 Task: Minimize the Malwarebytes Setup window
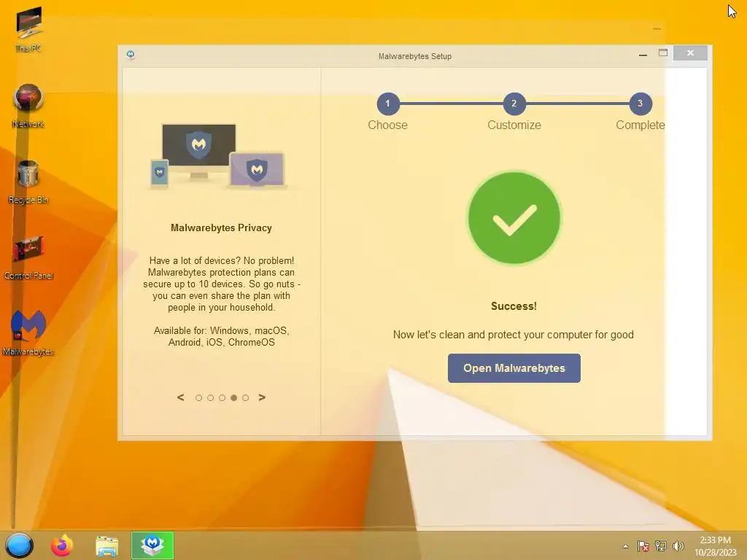[x=643, y=54]
